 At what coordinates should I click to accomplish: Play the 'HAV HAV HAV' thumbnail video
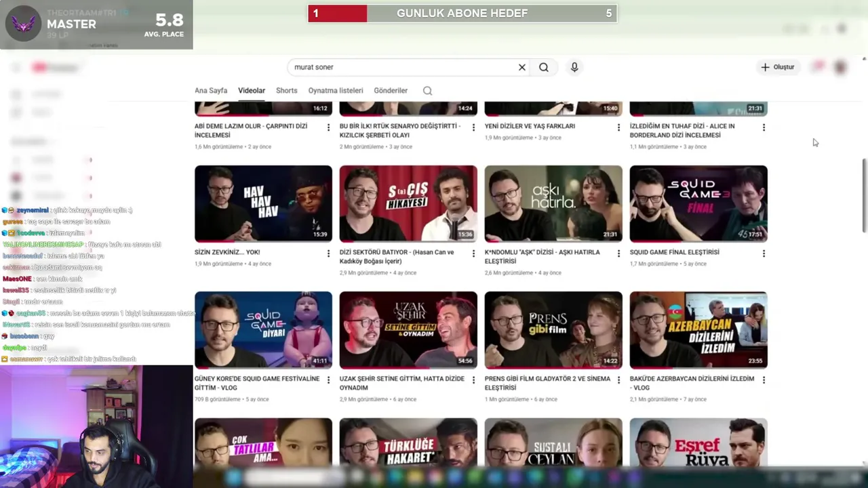pos(263,203)
